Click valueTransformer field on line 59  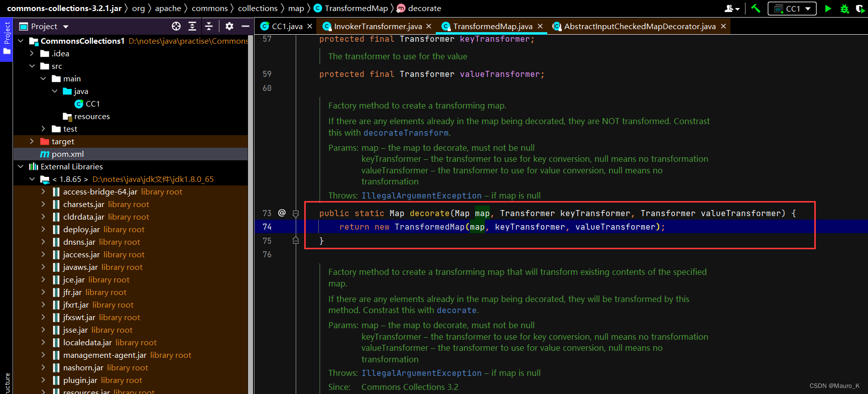[x=500, y=74]
